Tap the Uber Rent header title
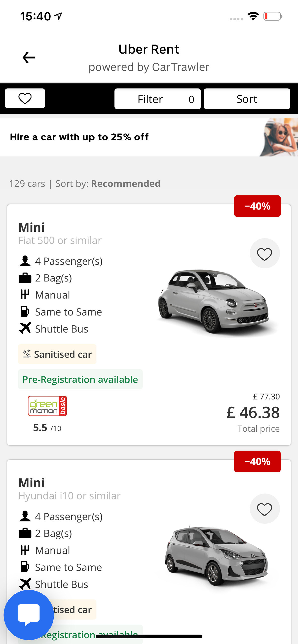The image size is (298, 644). point(149,49)
